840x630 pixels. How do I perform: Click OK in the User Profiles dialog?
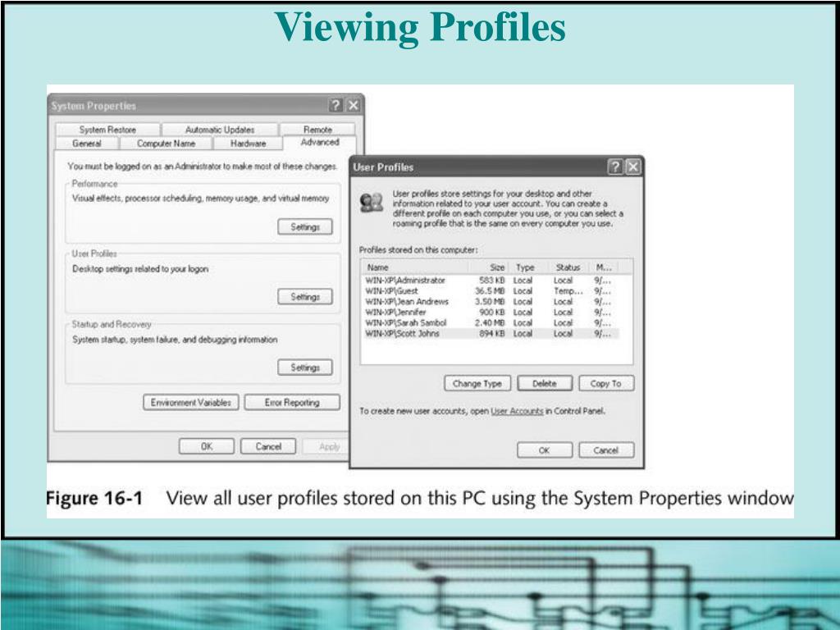[545, 450]
